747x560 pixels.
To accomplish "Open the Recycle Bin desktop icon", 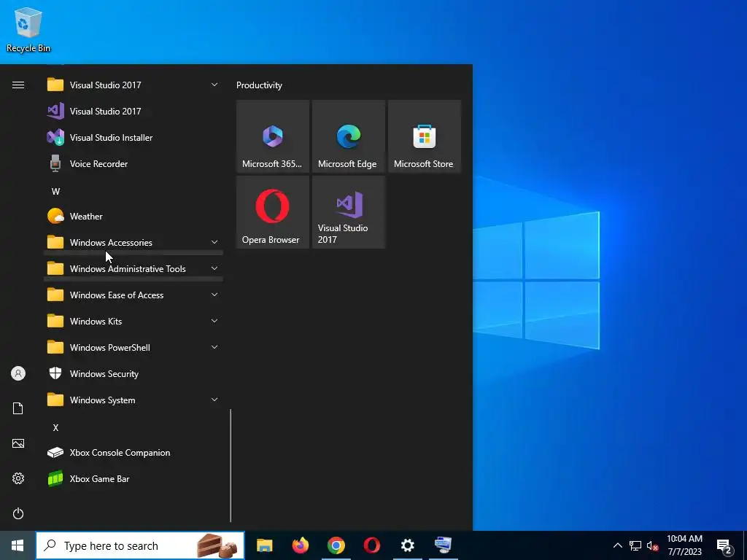I will [x=28, y=29].
